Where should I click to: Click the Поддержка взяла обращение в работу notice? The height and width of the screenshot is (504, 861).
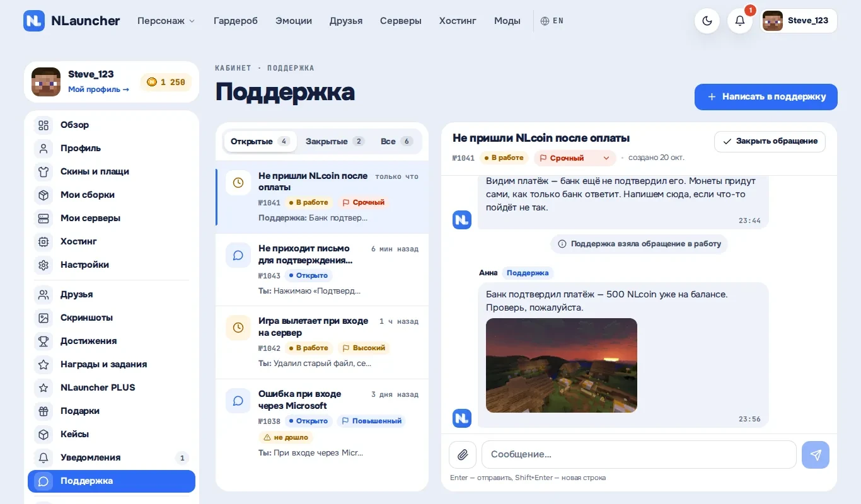pyautogui.click(x=639, y=244)
